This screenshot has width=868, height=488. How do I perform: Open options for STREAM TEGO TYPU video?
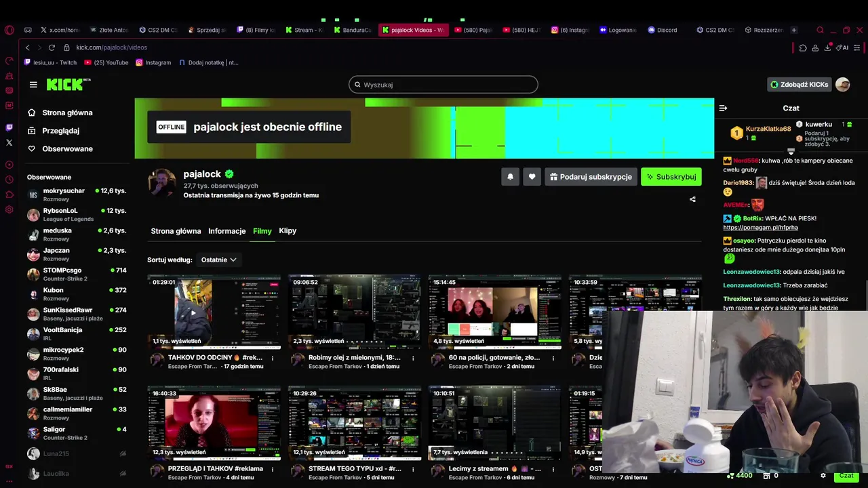pos(413,469)
